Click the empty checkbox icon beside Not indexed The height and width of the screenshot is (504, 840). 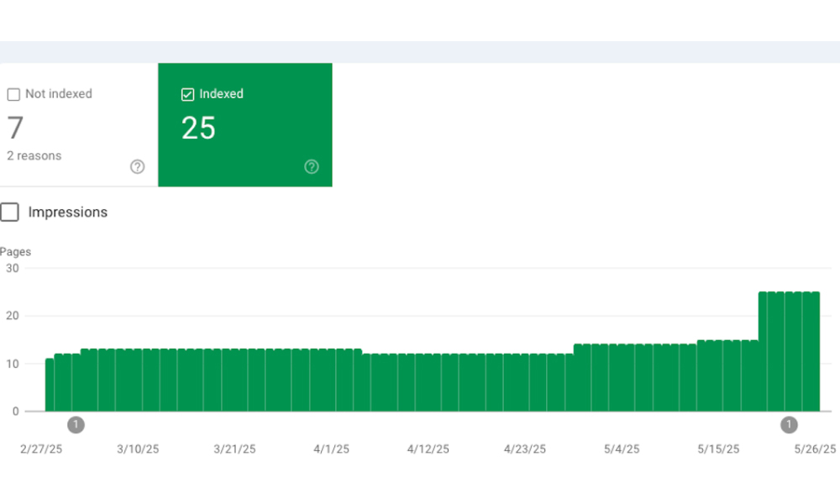coord(13,94)
